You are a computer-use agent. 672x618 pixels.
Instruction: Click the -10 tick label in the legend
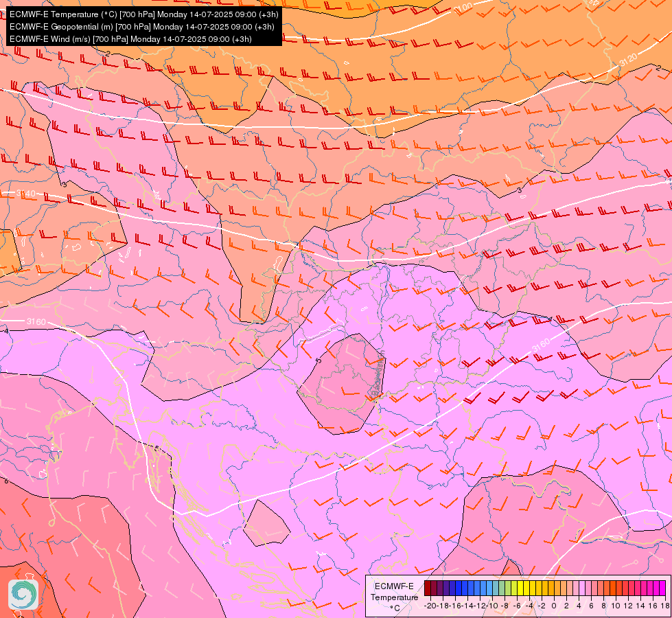coord(492,606)
